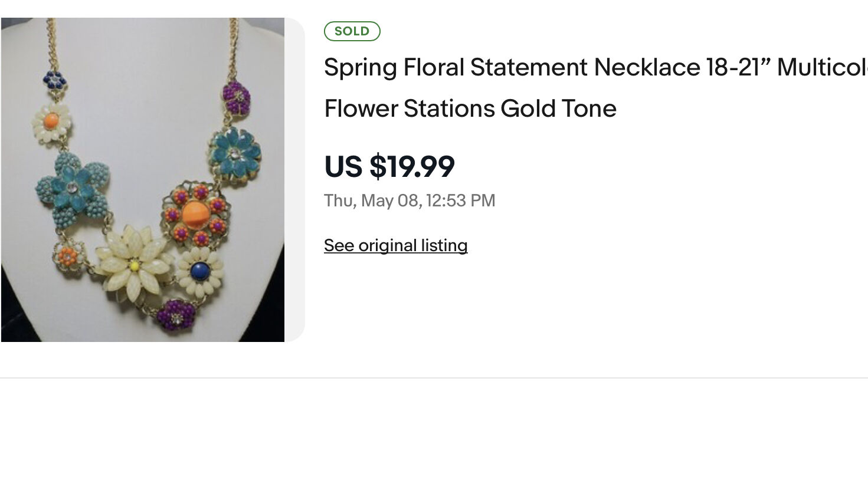Click the small navy blue flower on left chain
The height and width of the screenshot is (477, 868).
pos(54,80)
